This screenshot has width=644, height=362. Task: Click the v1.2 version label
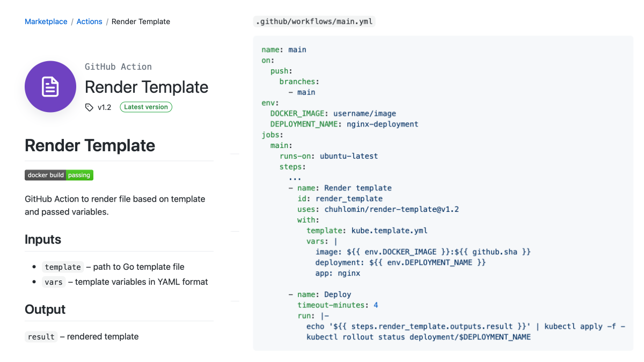coord(104,107)
